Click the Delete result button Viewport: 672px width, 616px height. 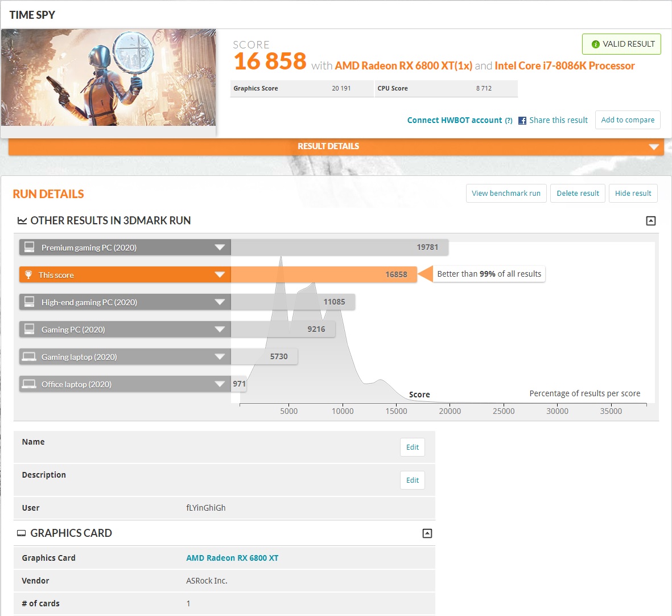pos(578,194)
